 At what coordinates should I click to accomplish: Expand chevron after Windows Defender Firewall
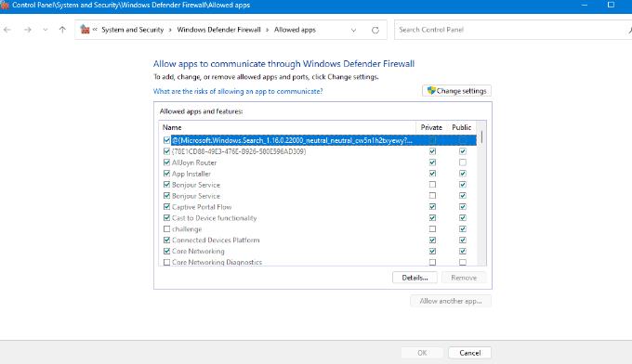click(267, 31)
